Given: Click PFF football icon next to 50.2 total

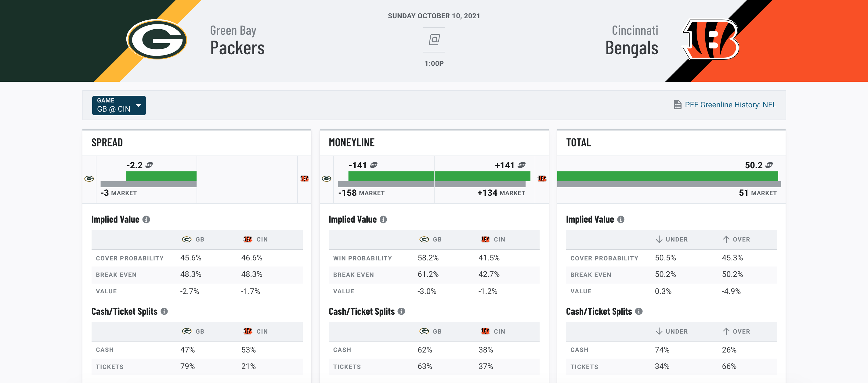Looking at the screenshot, I should click(x=769, y=165).
